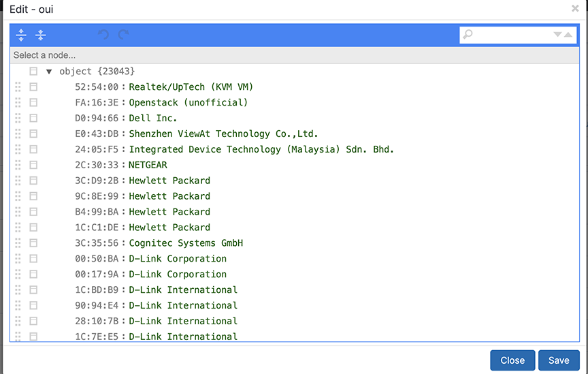Click the Select a node... path bar
Viewport: 588px width, 374px height.
[x=295, y=55]
